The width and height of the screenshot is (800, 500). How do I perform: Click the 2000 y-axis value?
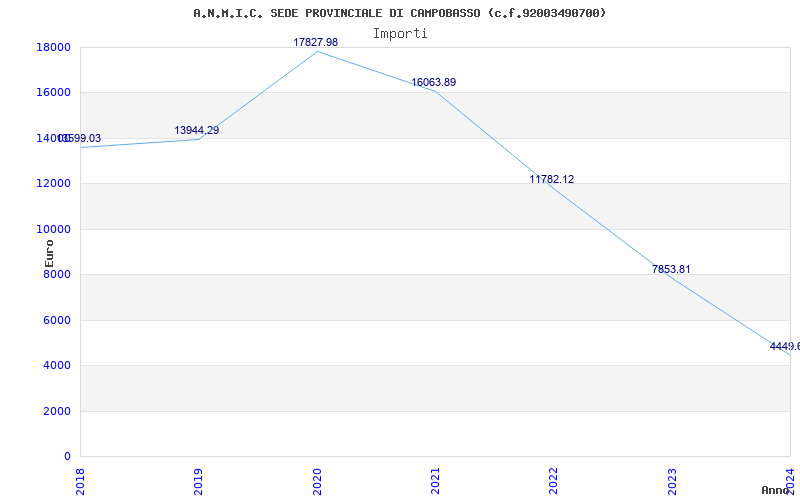pyautogui.click(x=57, y=411)
